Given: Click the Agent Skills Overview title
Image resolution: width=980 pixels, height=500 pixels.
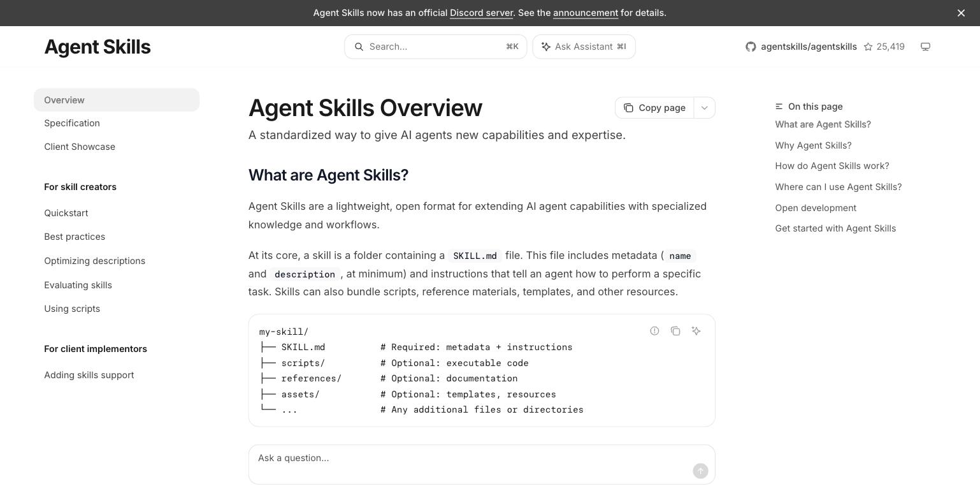Looking at the screenshot, I should (365, 108).
